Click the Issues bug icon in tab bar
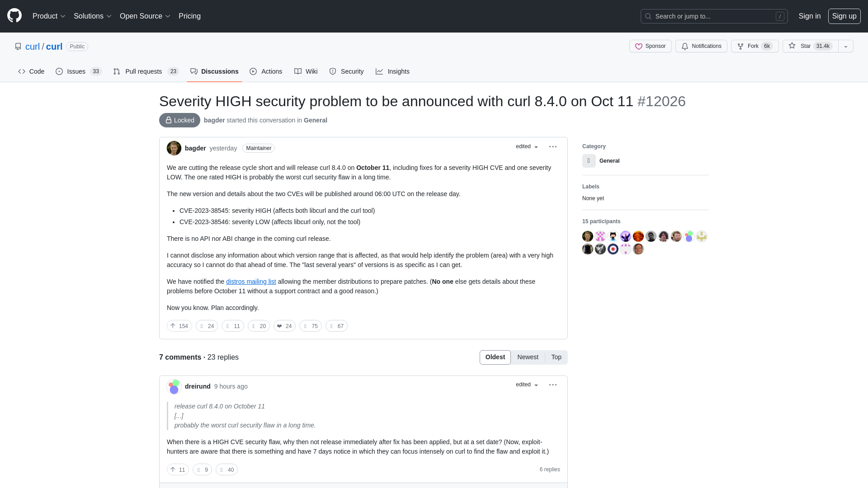The width and height of the screenshot is (868, 488). (x=60, y=71)
